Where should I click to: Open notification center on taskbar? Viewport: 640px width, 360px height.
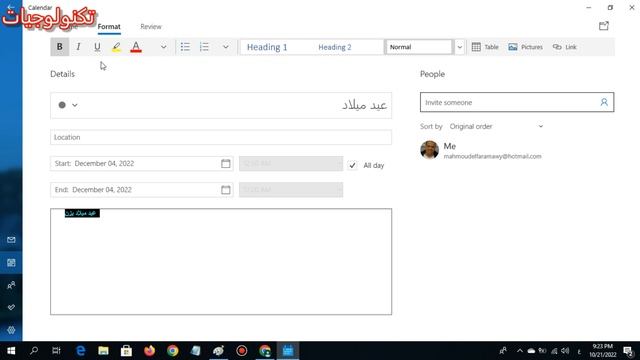click(x=628, y=351)
